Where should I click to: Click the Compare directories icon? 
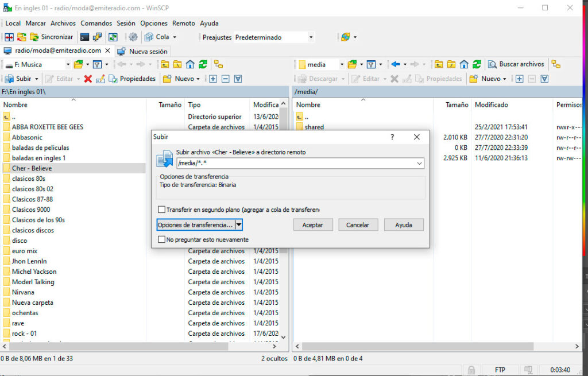pyautogui.click(x=9, y=37)
